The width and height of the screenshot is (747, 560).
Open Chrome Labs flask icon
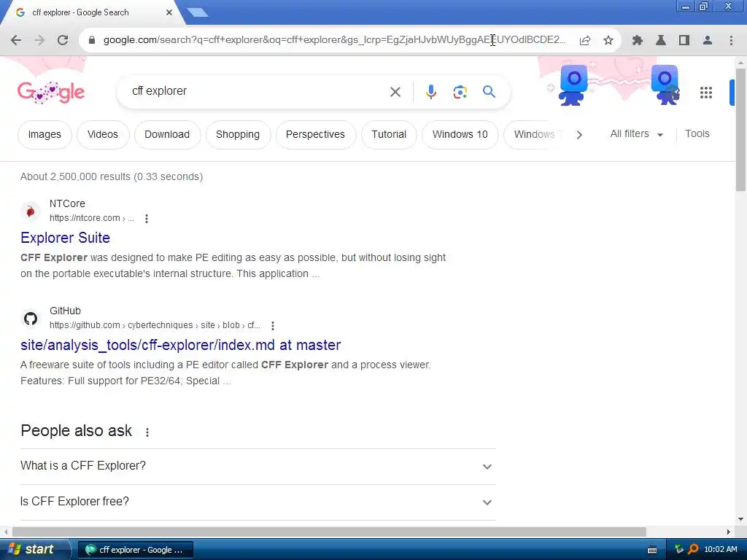click(x=661, y=40)
